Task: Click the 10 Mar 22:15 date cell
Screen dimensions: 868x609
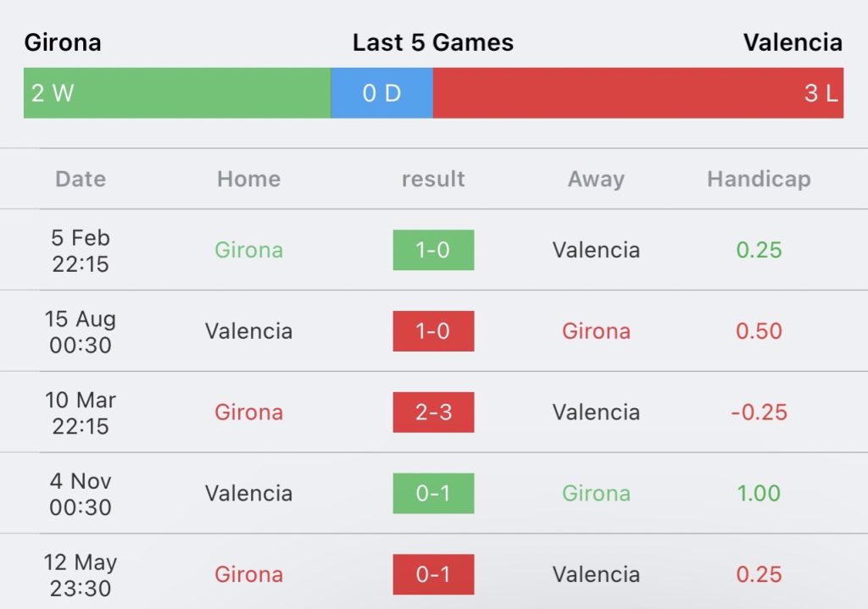Action: pos(81,412)
